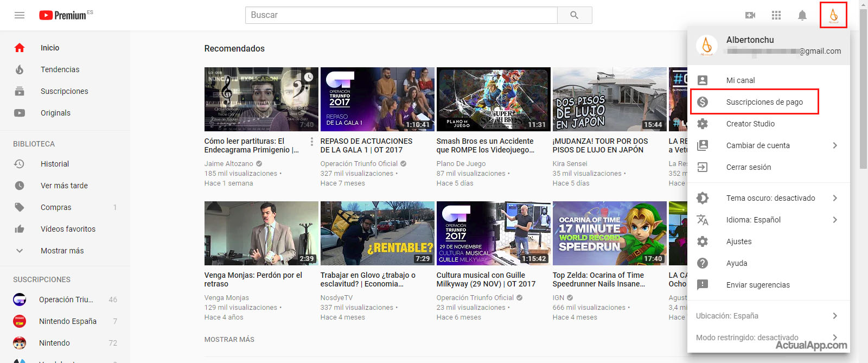The height and width of the screenshot is (363, 868).
Task: Click NosdyeTV channel name
Action: coord(336,298)
